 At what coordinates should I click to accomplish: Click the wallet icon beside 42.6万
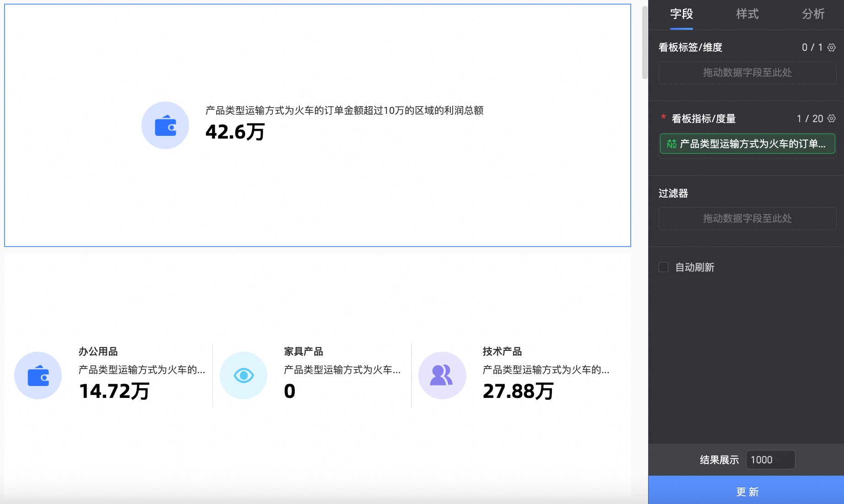(165, 125)
